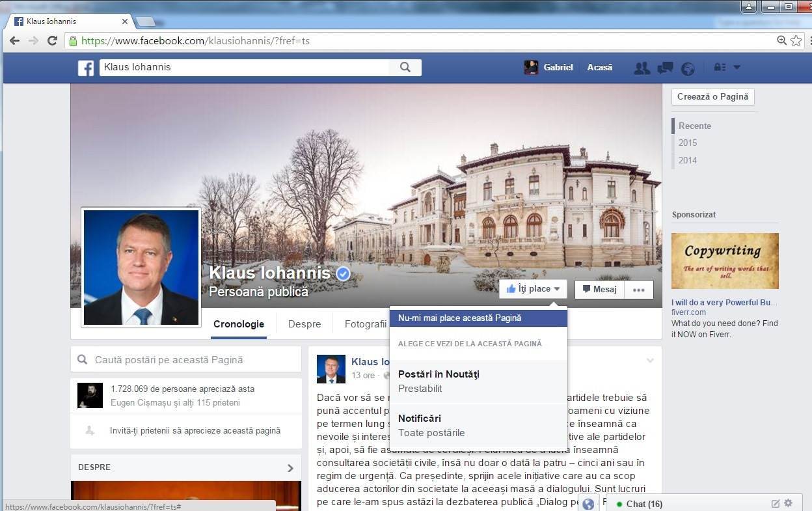This screenshot has width=812, height=511.
Task: Click the friend thumbnail beside the likes count
Action: point(90,396)
